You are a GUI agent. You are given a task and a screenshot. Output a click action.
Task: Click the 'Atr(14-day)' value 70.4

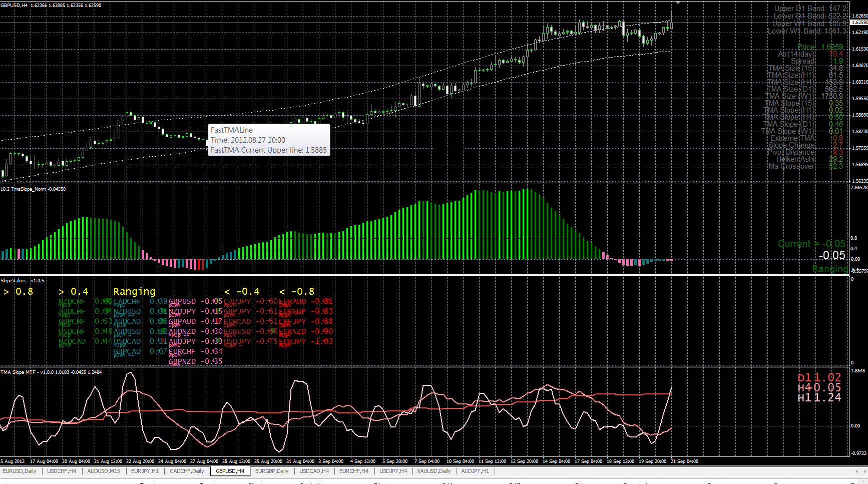point(836,54)
